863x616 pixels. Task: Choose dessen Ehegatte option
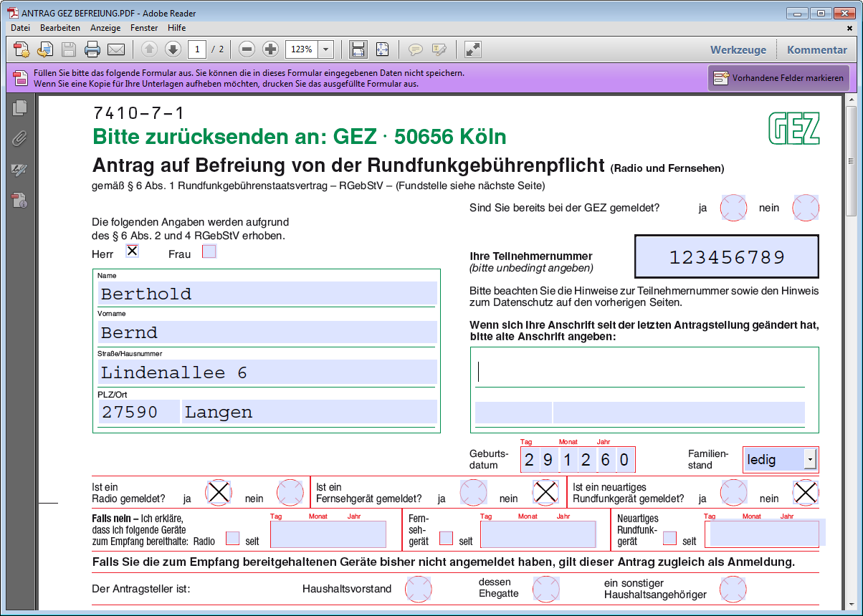(x=546, y=589)
